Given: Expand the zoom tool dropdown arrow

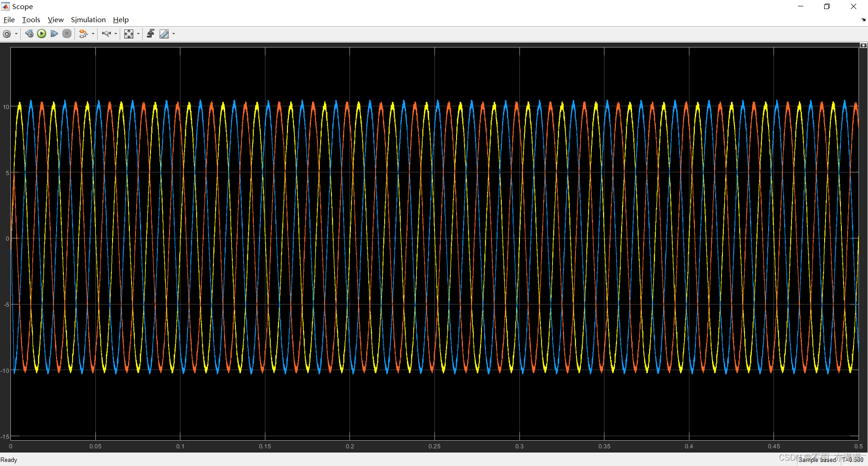Looking at the screenshot, I should pyautogui.click(x=116, y=34).
